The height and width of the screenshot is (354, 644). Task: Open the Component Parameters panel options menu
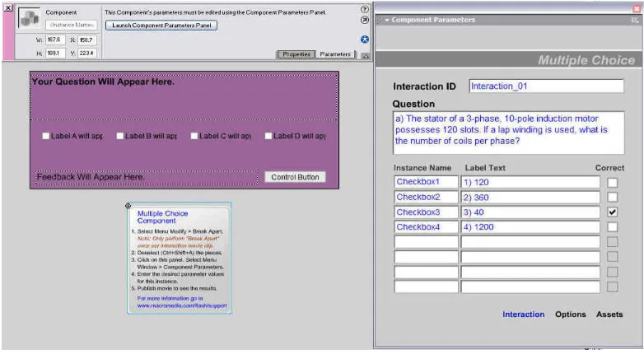(635, 20)
